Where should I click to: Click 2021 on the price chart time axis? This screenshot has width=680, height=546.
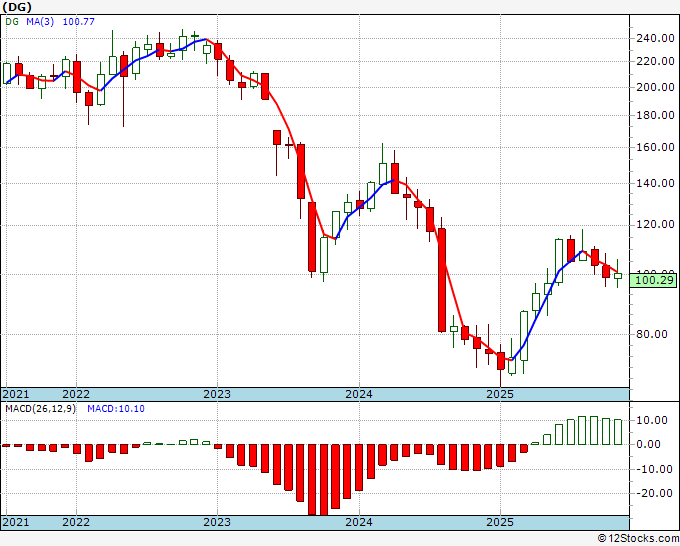[16, 394]
